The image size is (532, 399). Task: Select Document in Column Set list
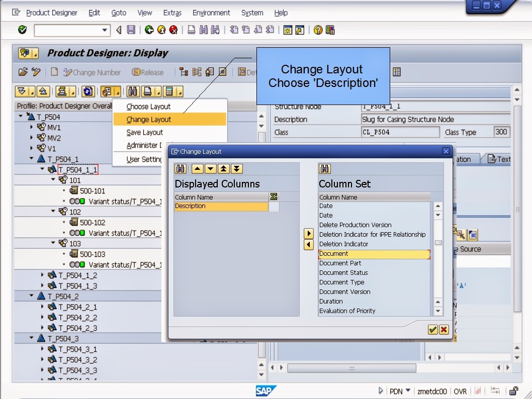pos(374,254)
